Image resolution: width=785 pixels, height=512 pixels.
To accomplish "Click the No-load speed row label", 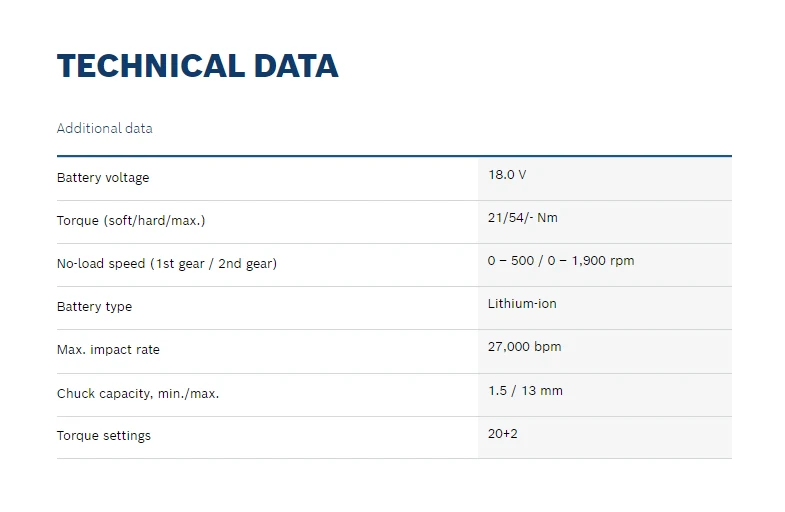I will pyautogui.click(x=166, y=264).
